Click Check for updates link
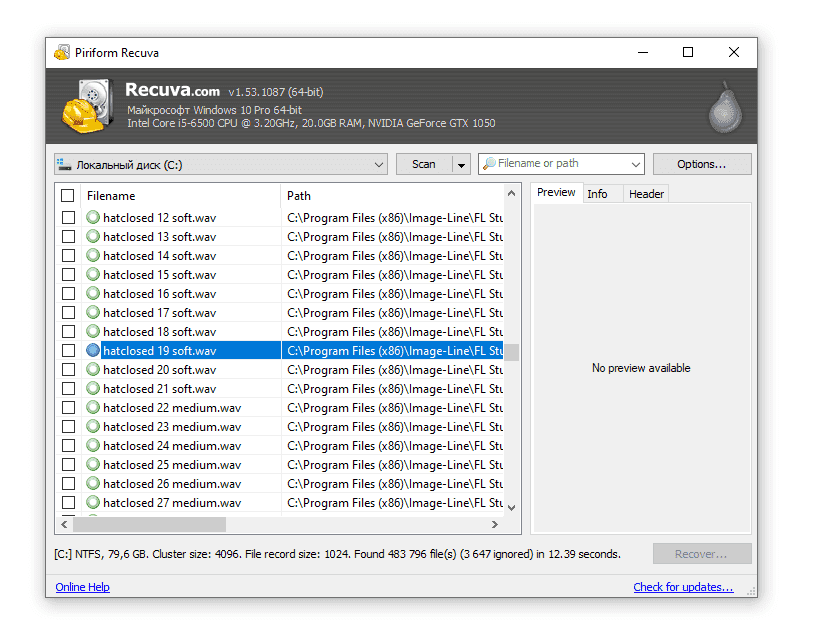The height and width of the screenshot is (636, 818). [683, 587]
